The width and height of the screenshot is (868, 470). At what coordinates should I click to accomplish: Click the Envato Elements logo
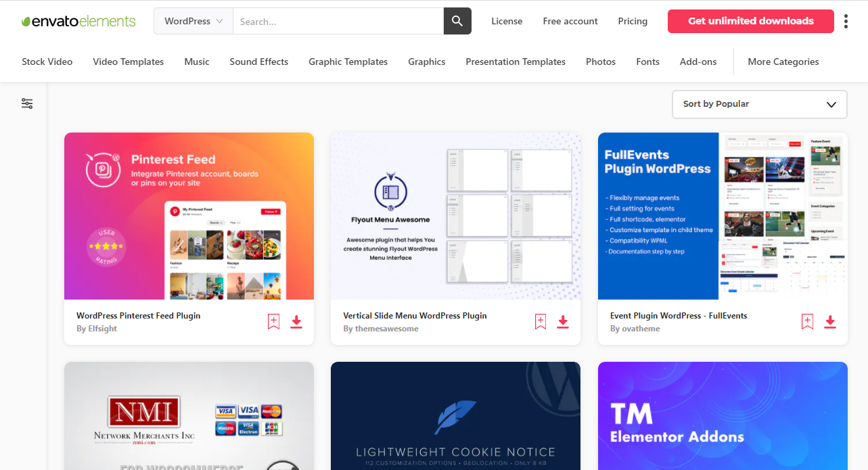point(78,21)
